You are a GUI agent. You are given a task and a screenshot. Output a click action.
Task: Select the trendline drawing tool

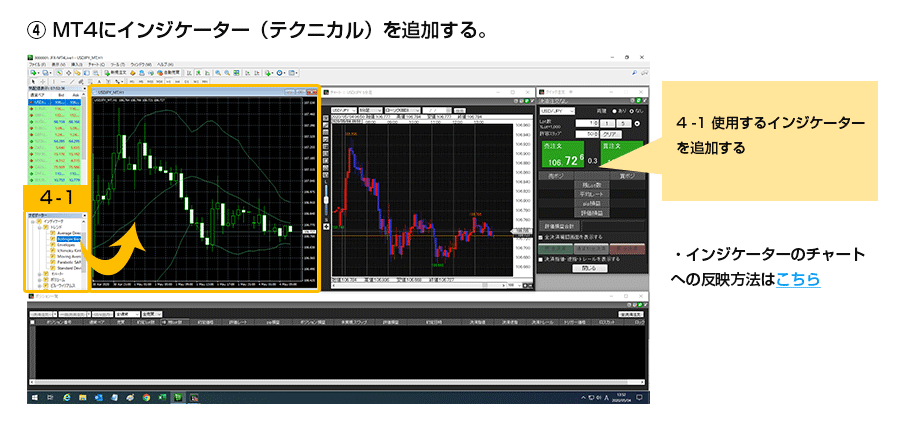[x=72, y=81]
